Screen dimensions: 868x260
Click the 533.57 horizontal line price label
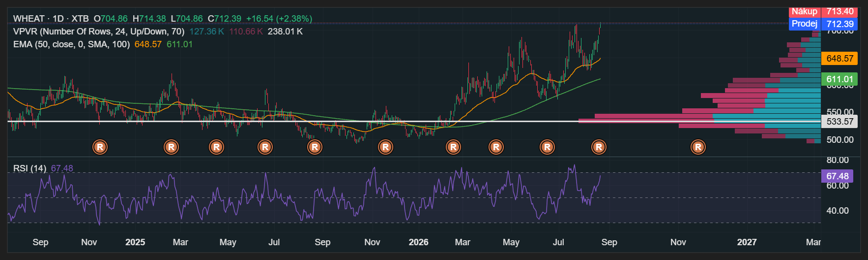click(839, 122)
